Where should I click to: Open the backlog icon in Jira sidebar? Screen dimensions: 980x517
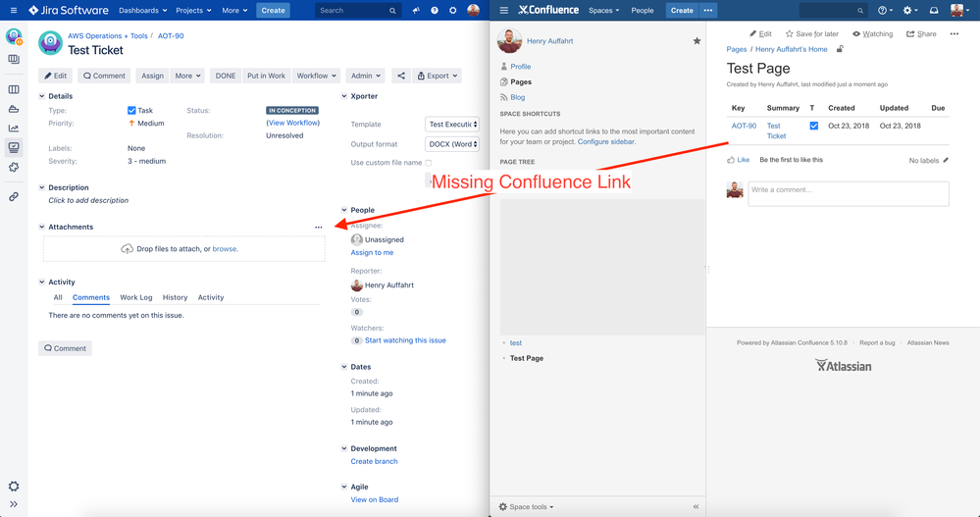(13, 60)
